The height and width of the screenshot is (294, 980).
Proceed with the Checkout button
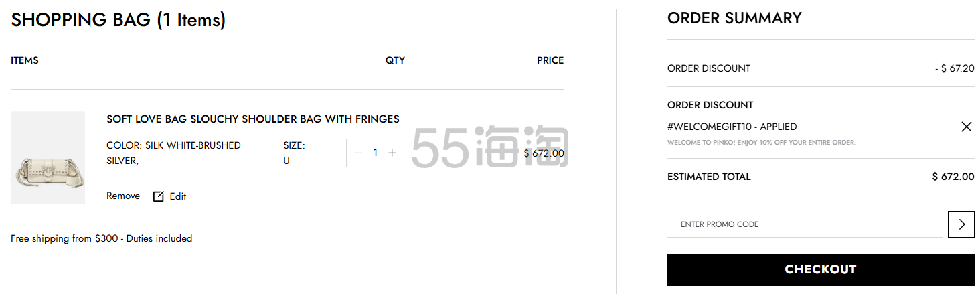click(821, 269)
